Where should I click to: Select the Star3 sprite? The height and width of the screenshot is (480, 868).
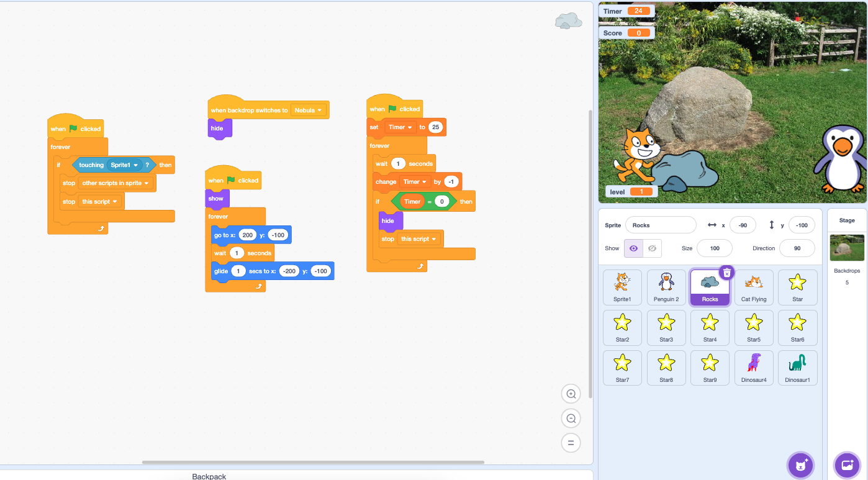point(666,327)
